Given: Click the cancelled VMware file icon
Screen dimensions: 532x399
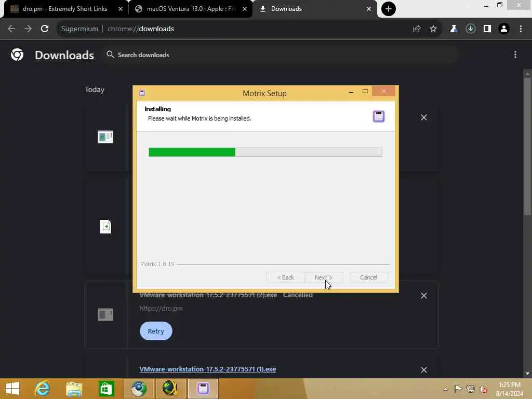Looking at the screenshot, I should [x=105, y=314].
